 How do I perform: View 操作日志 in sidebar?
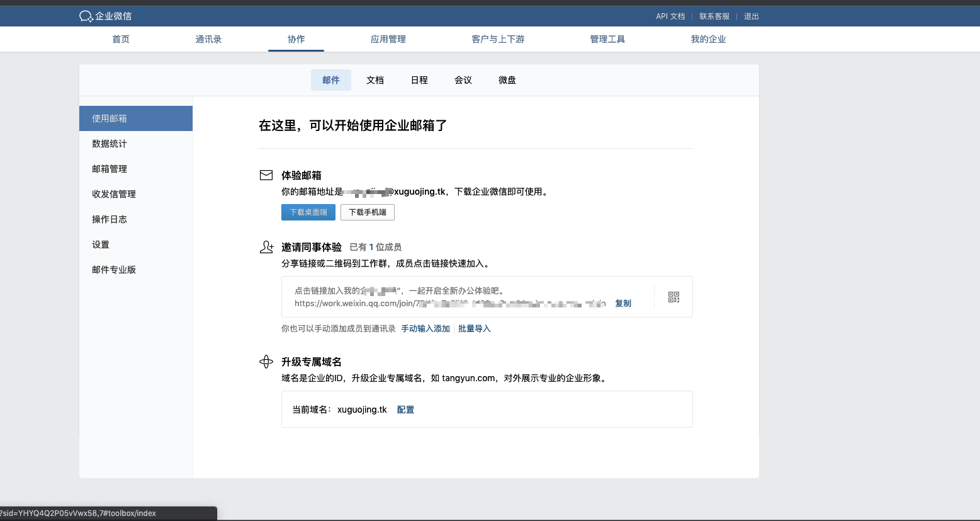tap(136, 219)
